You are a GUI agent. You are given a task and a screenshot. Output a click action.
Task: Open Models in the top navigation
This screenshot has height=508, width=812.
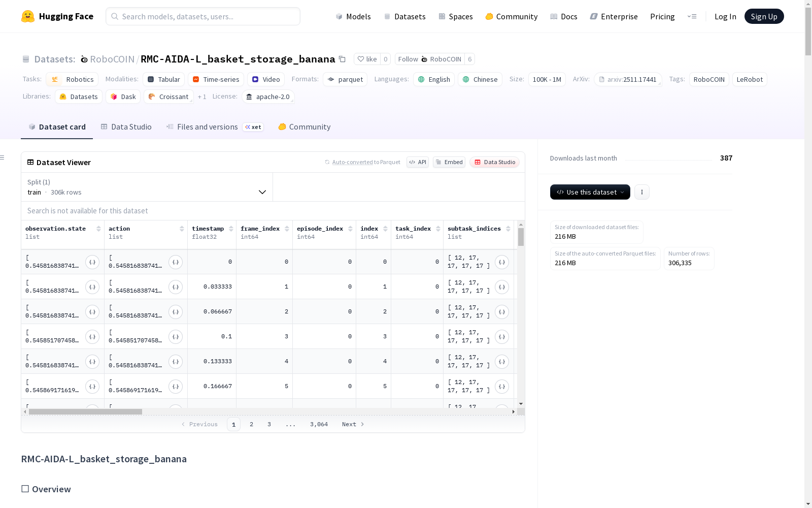[353, 16]
